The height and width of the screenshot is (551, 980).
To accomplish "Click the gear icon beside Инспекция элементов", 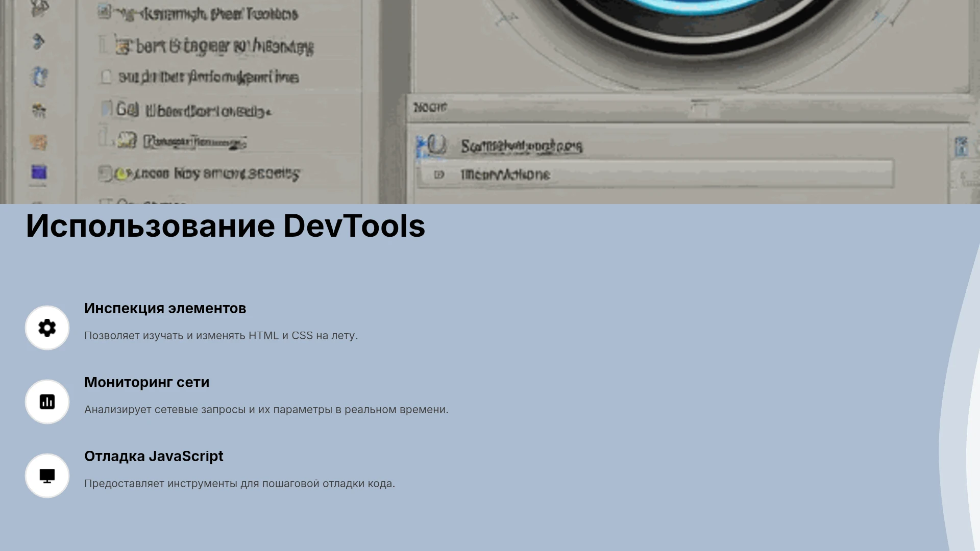I will 47,328.
